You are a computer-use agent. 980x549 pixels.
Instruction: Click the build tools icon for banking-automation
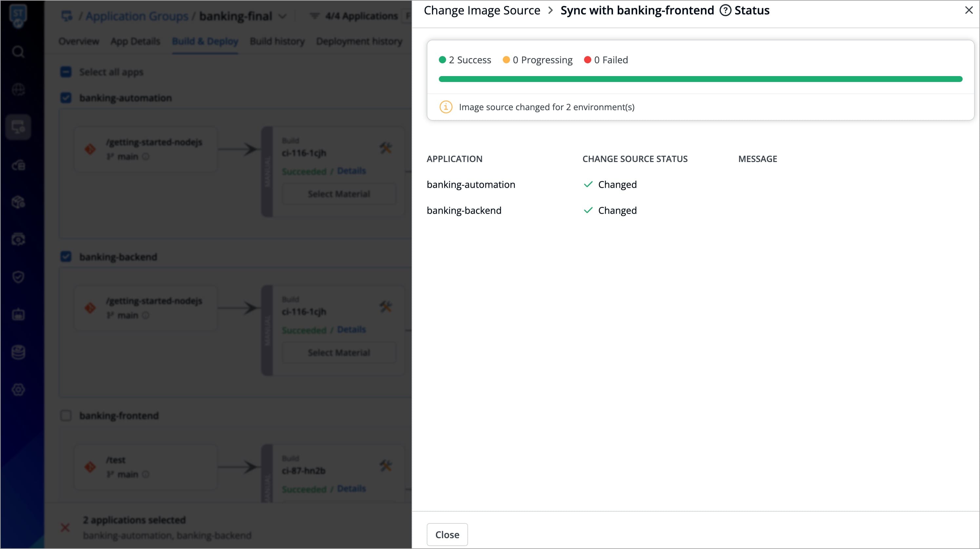(x=385, y=148)
